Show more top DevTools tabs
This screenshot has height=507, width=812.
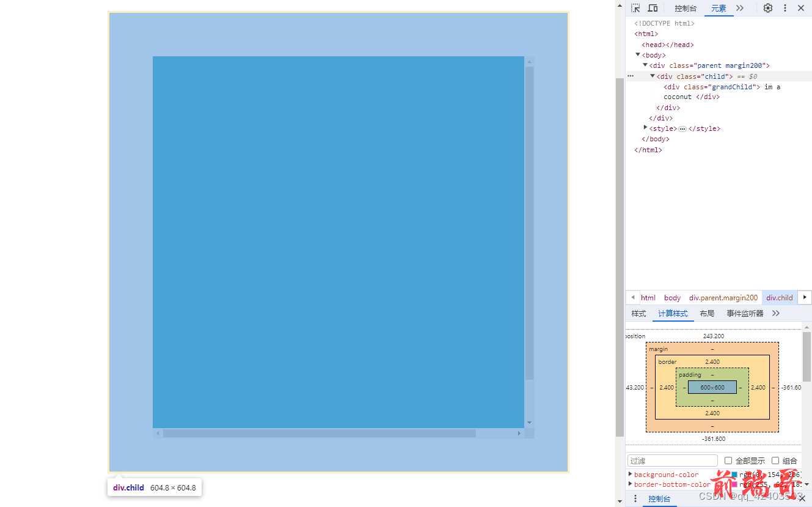click(740, 8)
